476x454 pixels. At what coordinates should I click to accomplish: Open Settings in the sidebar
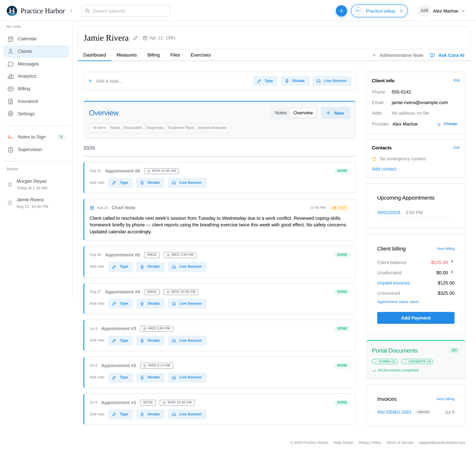tap(36, 114)
